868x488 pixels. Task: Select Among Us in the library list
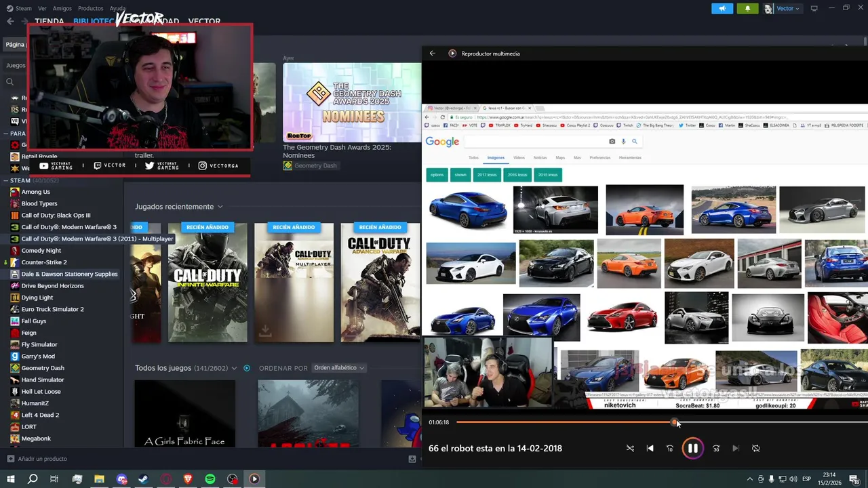point(35,192)
